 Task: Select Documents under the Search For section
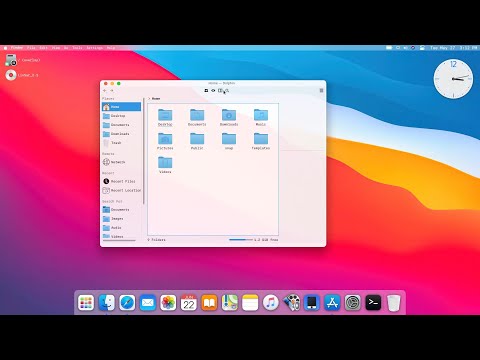pyautogui.click(x=121, y=210)
